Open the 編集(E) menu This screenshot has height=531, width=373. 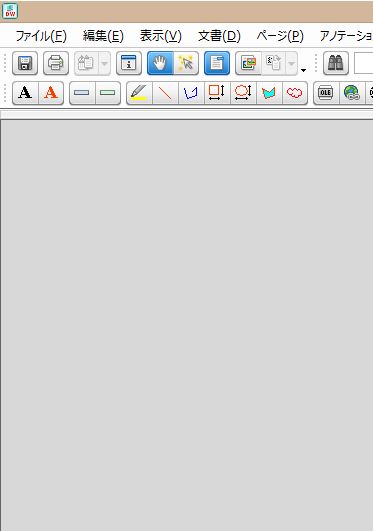[103, 36]
